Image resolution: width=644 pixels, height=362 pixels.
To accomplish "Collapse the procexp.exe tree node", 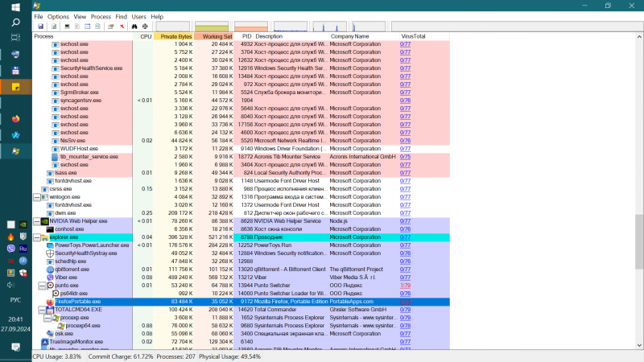I will [47, 318].
